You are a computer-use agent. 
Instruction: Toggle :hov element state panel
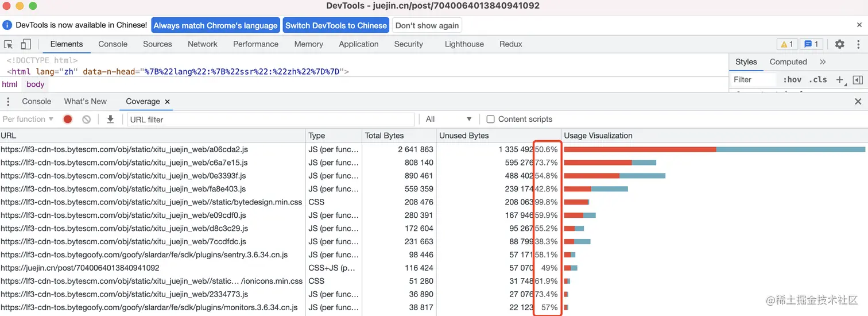click(x=792, y=80)
